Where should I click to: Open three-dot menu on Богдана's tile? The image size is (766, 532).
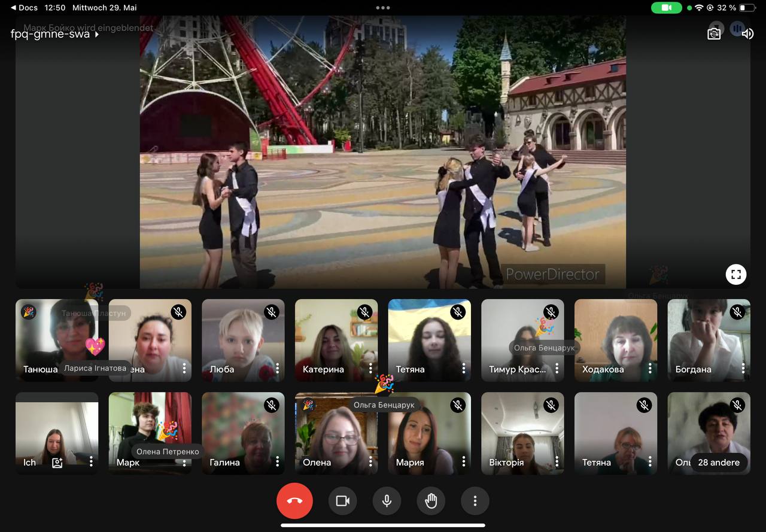pyautogui.click(x=743, y=369)
